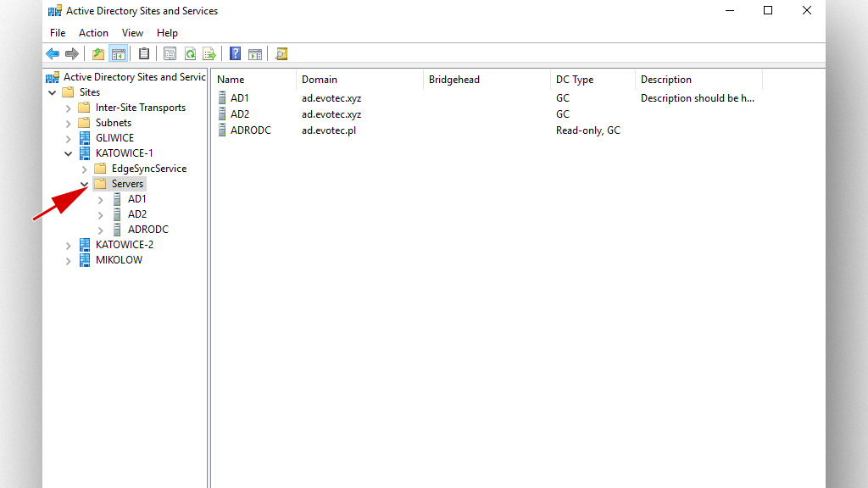Click the ADRODC name in list pane

point(251,130)
